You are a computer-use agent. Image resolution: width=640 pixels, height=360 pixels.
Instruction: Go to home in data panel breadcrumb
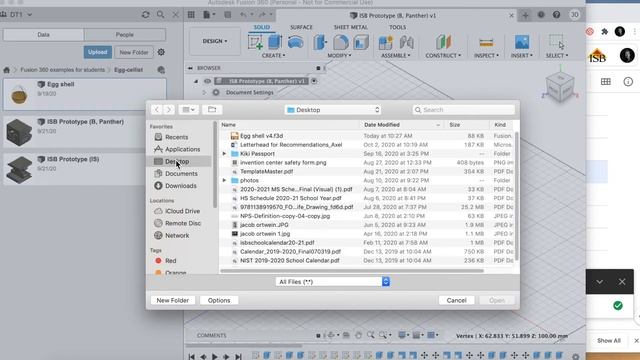coord(7,70)
